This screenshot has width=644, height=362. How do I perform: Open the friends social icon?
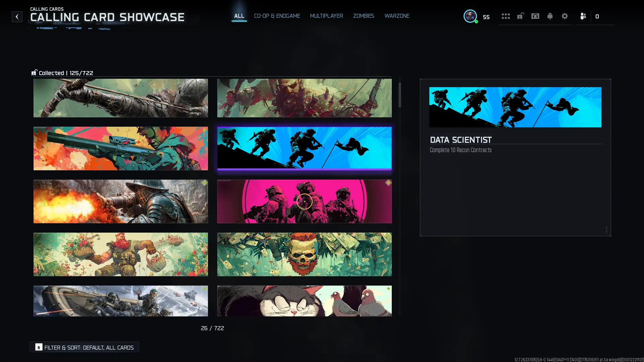click(583, 16)
